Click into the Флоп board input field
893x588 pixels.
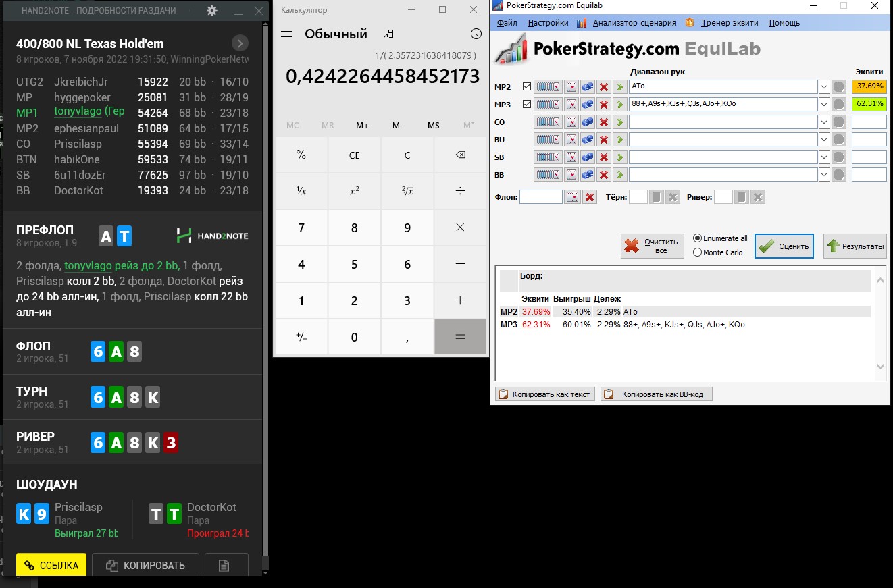click(541, 197)
